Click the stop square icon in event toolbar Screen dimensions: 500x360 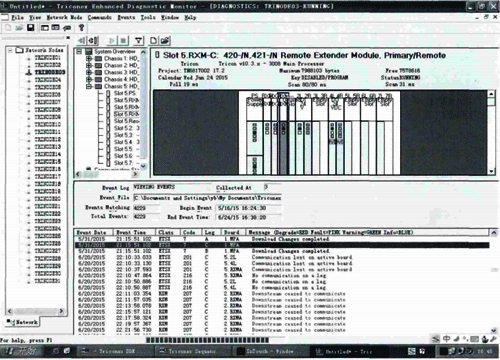tap(123, 41)
